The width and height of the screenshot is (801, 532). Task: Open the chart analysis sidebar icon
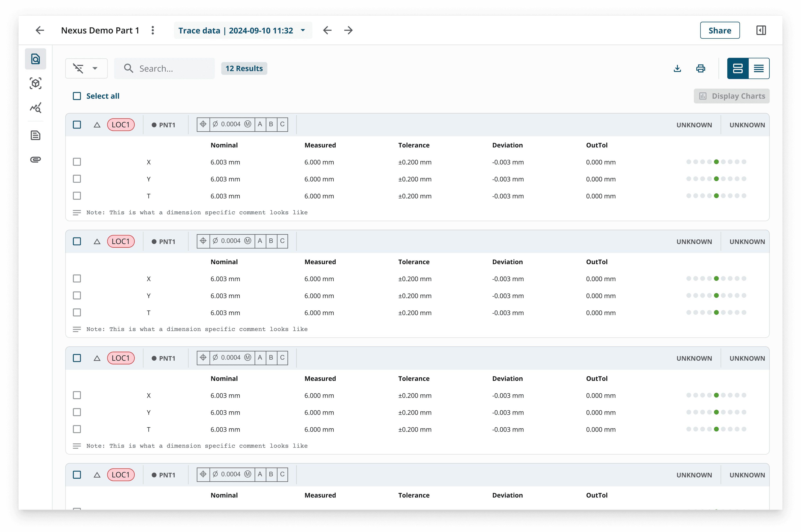tap(36, 108)
